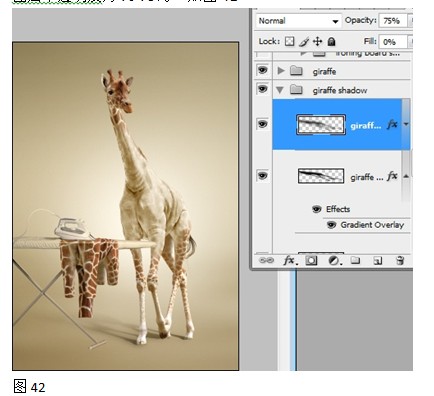This screenshot has height=396, width=434.
Task: Click the lock image pixels brush icon
Action: tap(303, 42)
